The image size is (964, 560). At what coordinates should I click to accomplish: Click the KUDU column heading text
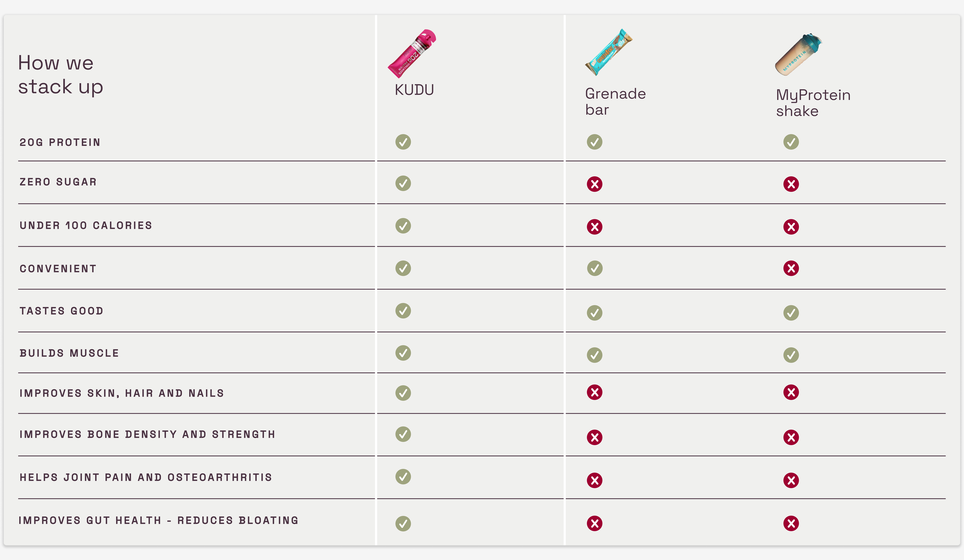414,90
